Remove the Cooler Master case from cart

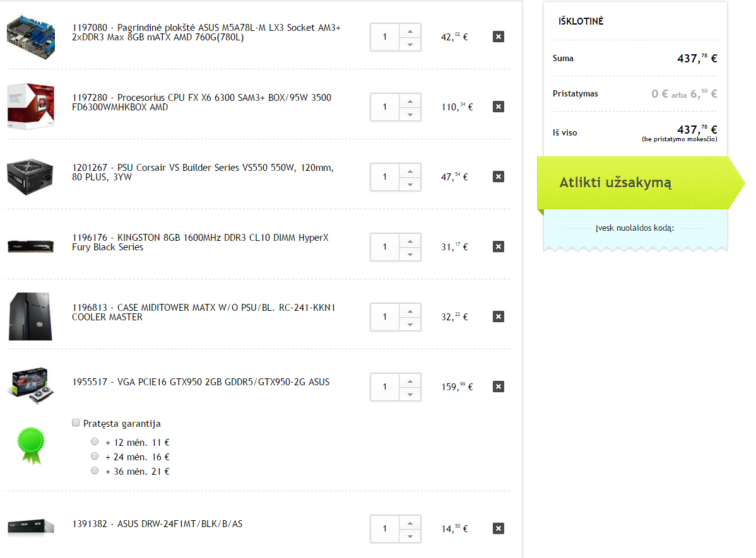click(499, 317)
